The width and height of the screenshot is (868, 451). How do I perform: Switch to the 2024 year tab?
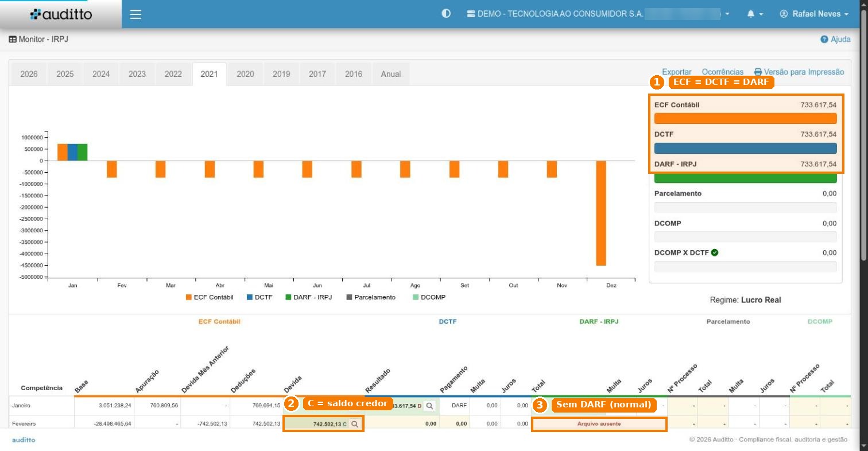tap(101, 74)
